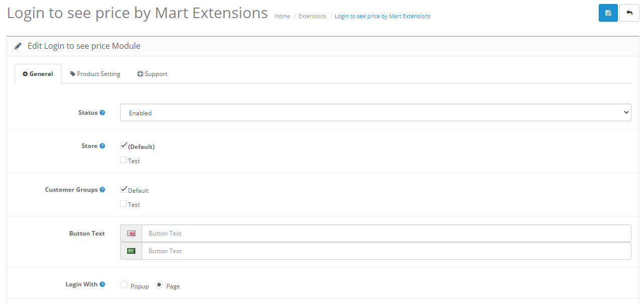
Task: Uncheck the Default customer group checkbox
Action: click(x=124, y=190)
